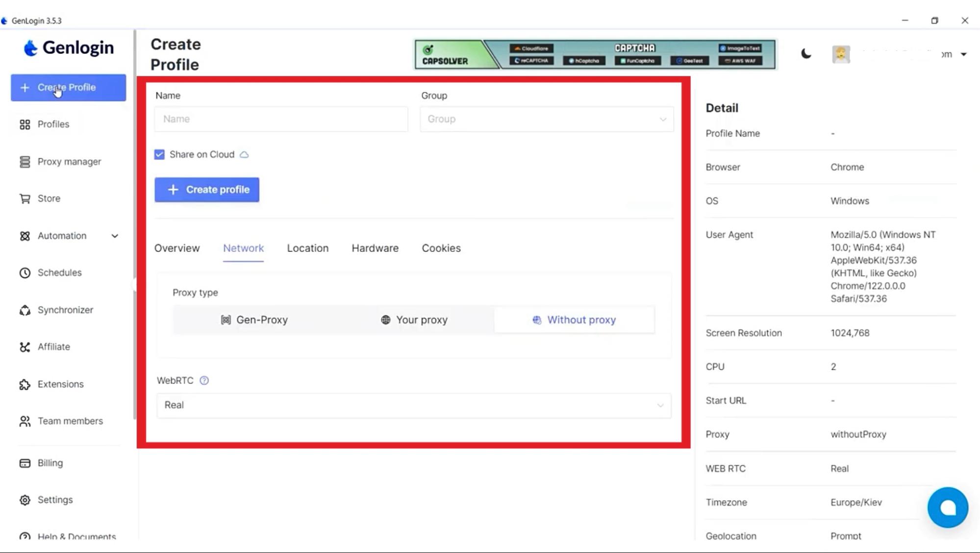Click the Name input field

[x=281, y=119]
